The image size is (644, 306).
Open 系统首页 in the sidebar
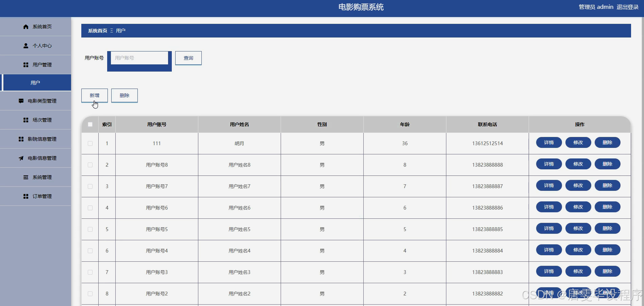36,27
